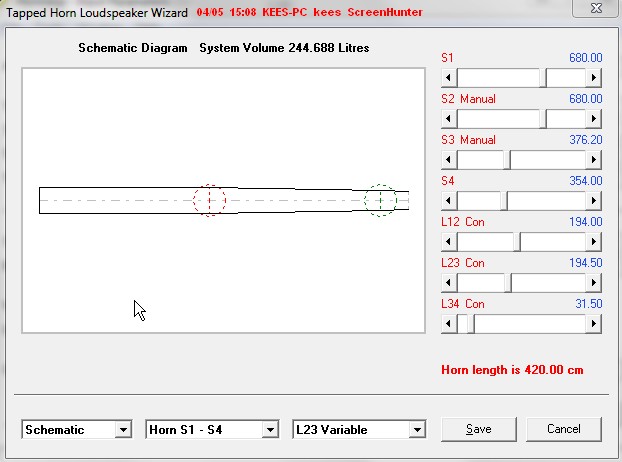622x462 pixels.
Task: Click the S1 slider right arrow
Action: (593, 77)
